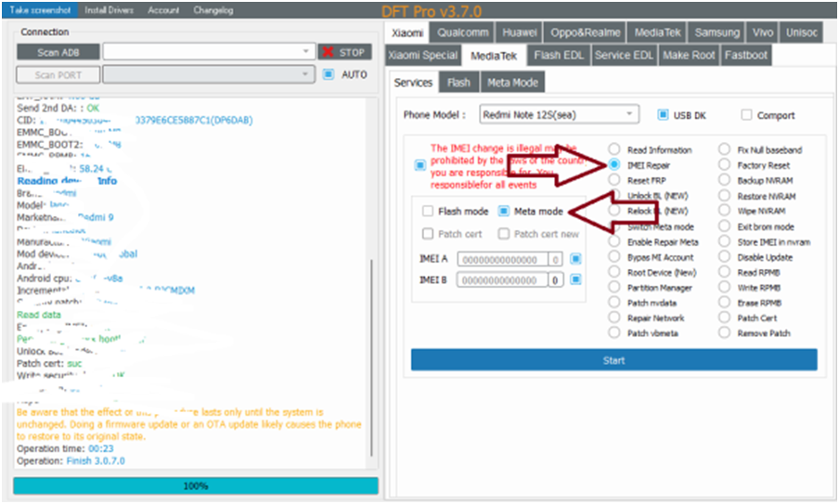The width and height of the screenshot is (839, 504).
Task: Select Wipe NVRAM option
Action: [725, 211]
